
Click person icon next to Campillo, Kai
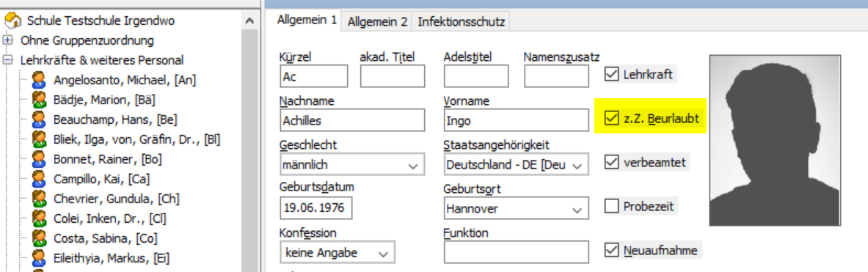pyautogui.click(x=39, y=179)
